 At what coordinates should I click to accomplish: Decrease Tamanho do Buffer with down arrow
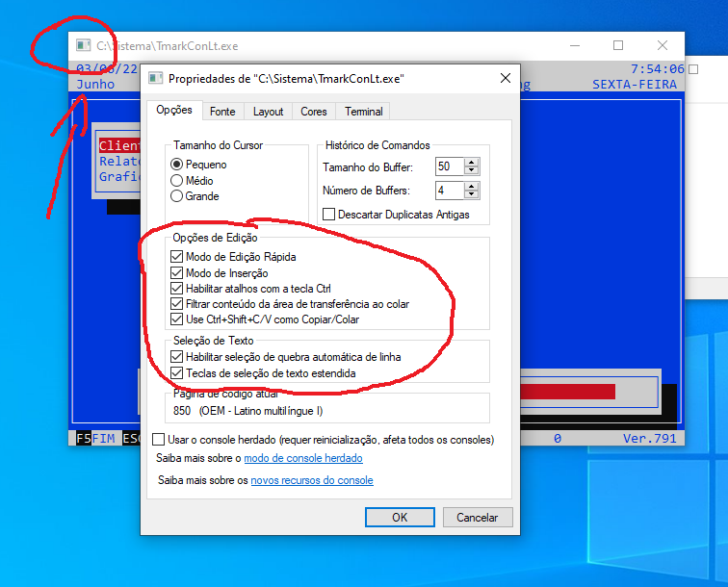[471, 170]
